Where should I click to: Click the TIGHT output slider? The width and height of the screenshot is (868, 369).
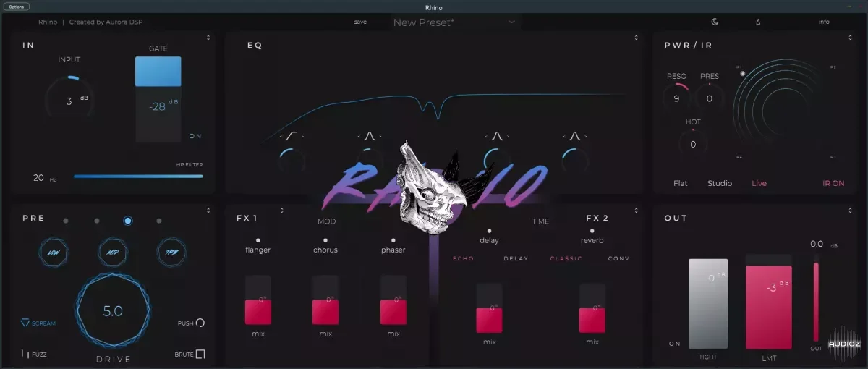[708, 304]
